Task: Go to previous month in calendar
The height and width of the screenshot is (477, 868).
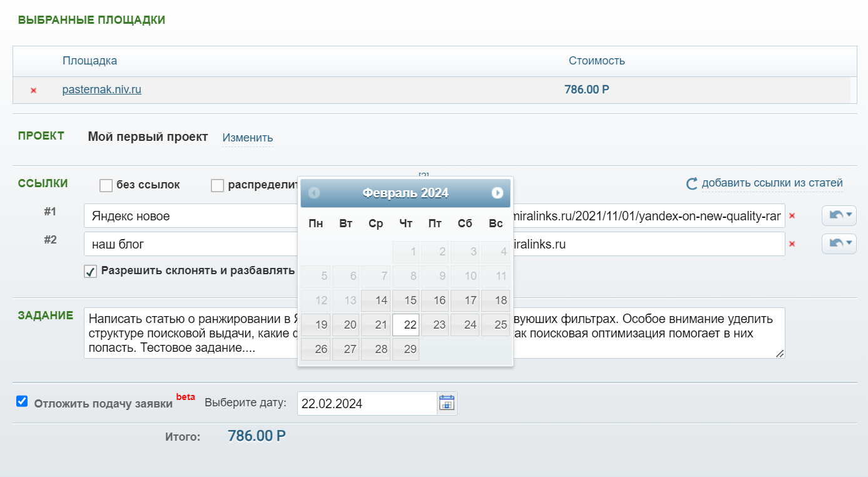Action: pos(314,193)
